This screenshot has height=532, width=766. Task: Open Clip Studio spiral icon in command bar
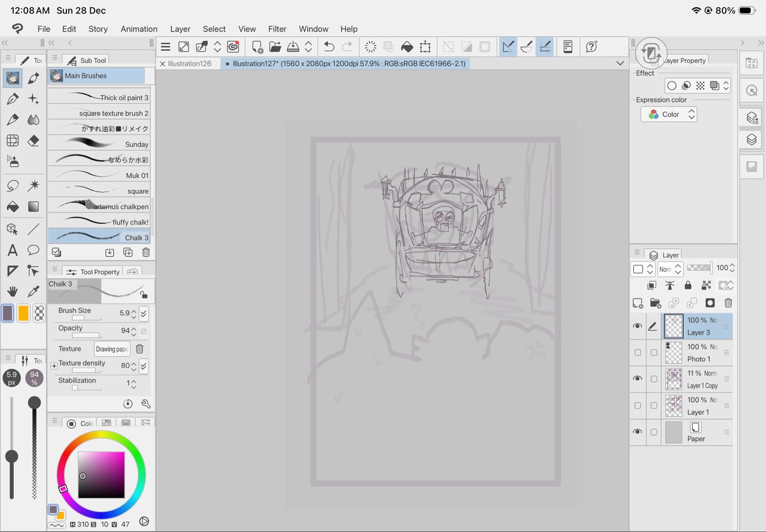(x=233, y=47)
